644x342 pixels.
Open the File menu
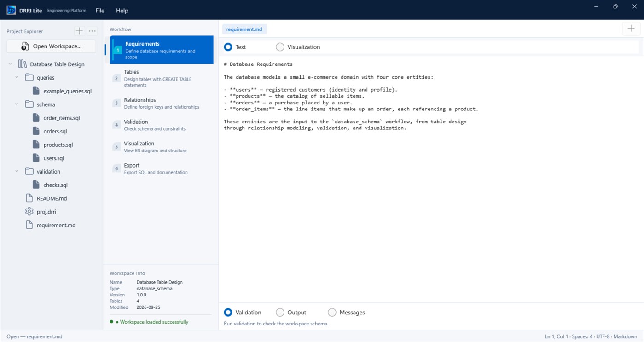click(100, 10)
